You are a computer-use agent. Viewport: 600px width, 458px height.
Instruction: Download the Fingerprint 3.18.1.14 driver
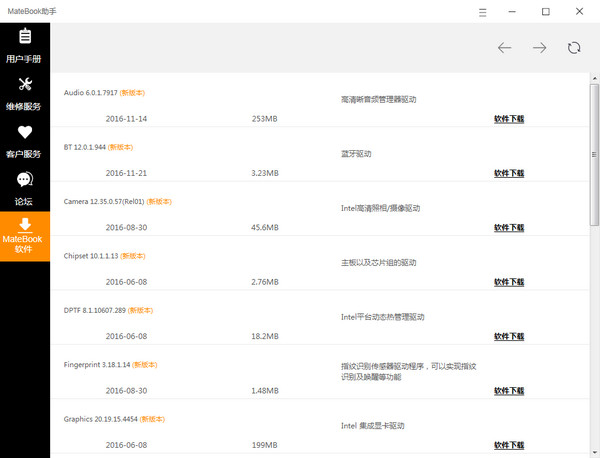(508, 391)
